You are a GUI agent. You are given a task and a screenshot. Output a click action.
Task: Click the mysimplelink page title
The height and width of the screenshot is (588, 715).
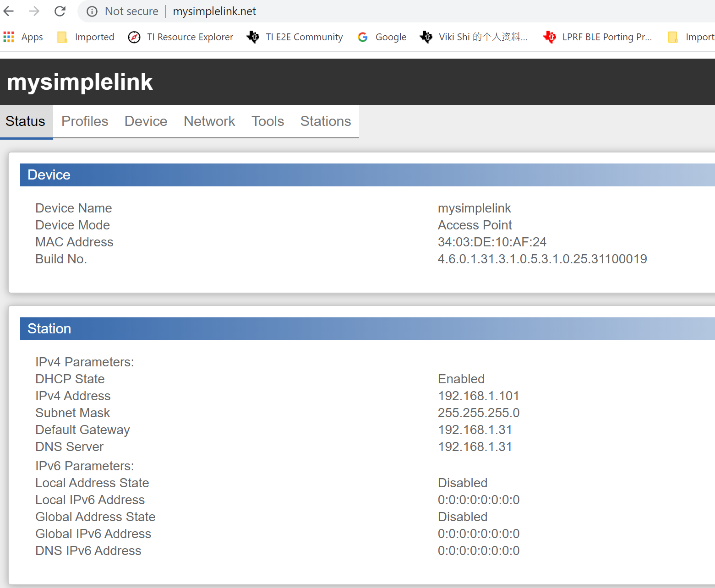[x=80, y=82]
